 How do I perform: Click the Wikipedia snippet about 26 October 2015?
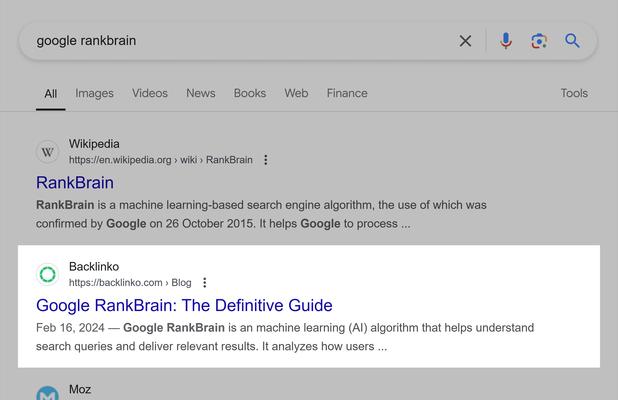[261, 214]
